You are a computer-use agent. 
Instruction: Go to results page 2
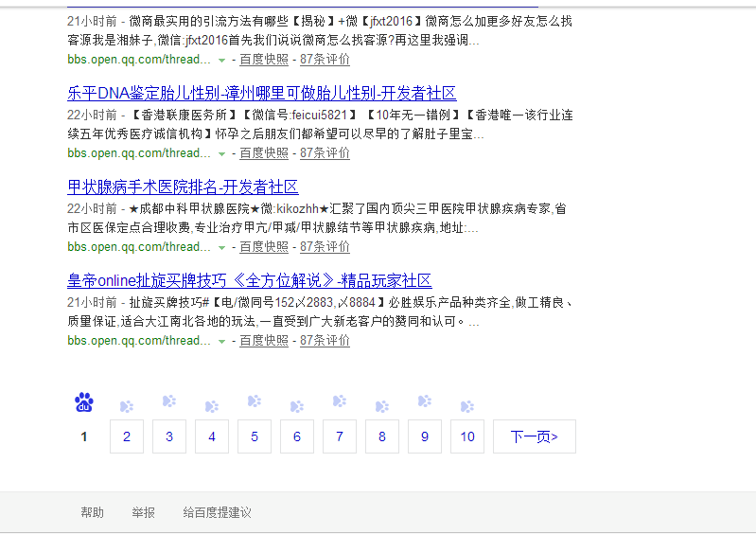coord(127,436)
